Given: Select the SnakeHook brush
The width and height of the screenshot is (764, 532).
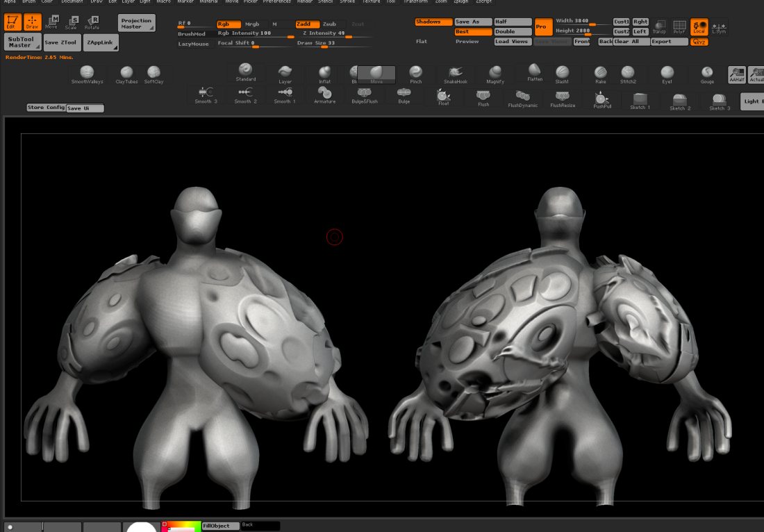Looking at the screenshot, I should point(455,74).
